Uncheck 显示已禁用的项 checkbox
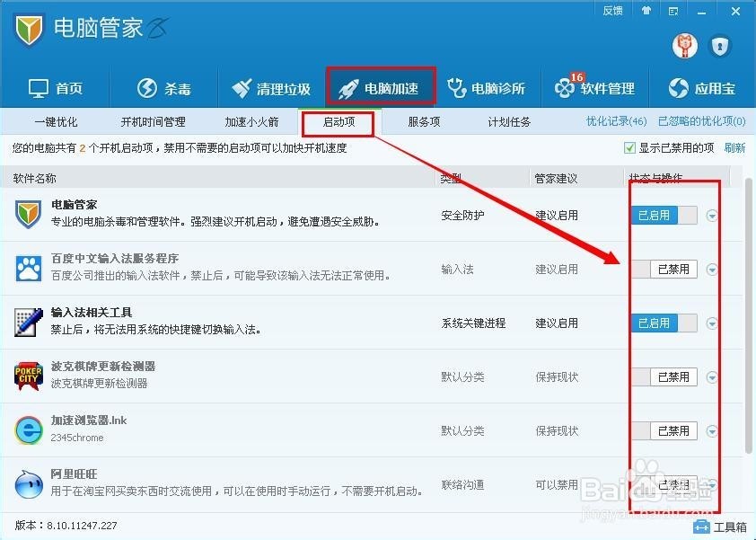 coord(629,148)
